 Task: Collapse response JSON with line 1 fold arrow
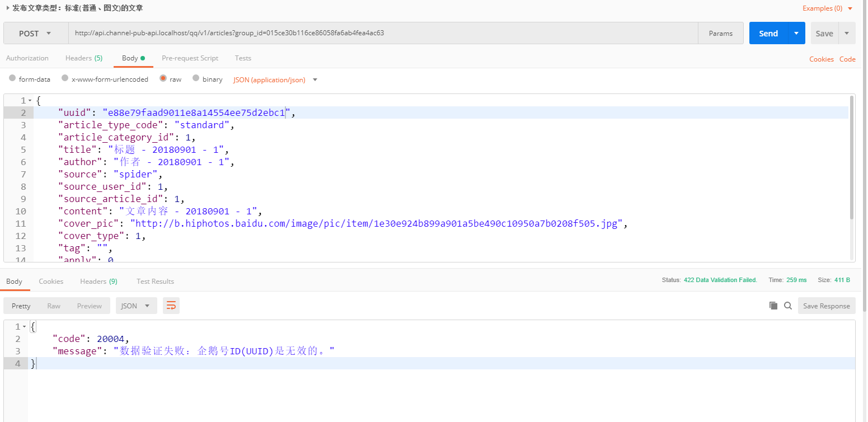pos(24,327)
